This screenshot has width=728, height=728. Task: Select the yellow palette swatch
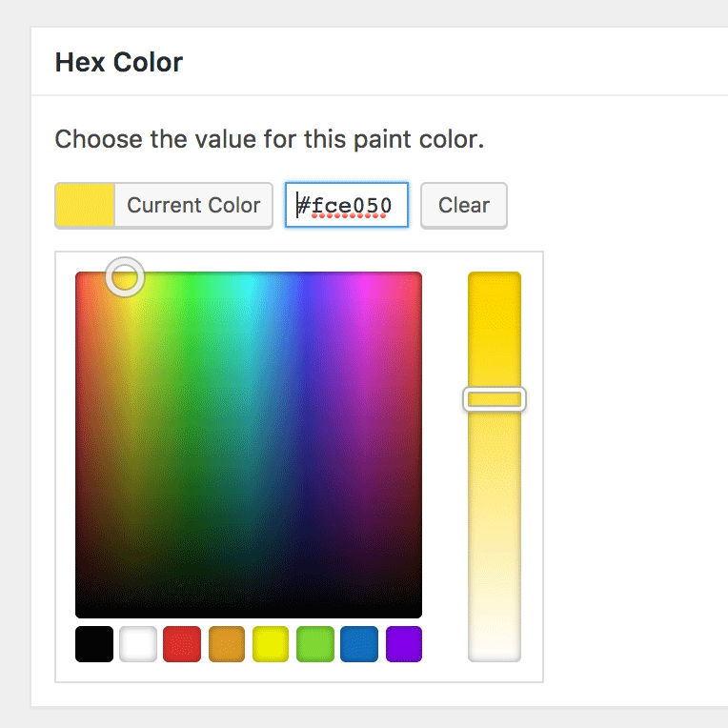coord(271,644)
